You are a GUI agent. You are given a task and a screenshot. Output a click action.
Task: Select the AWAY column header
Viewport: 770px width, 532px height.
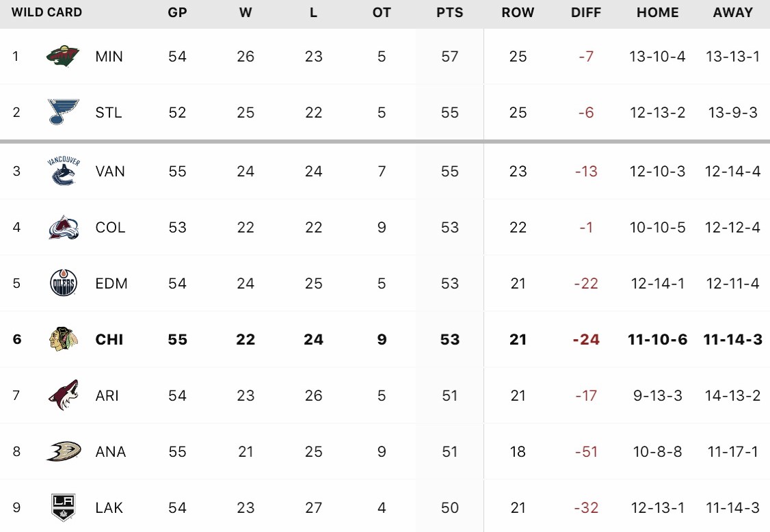click(732, 13)
